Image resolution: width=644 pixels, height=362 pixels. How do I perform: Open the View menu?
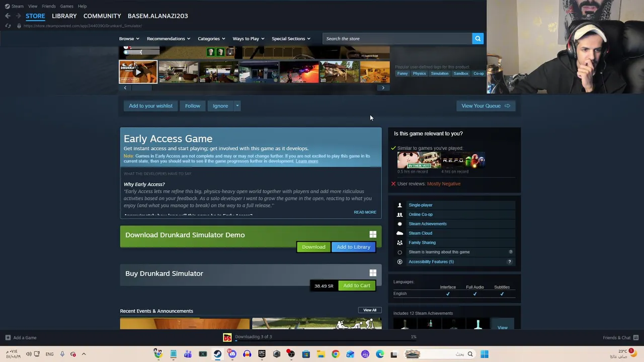[x=33, y=6]
